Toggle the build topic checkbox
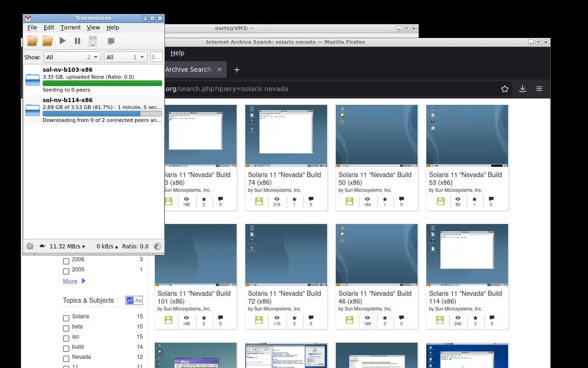This screenshot has height=368, width=588. 66,348
